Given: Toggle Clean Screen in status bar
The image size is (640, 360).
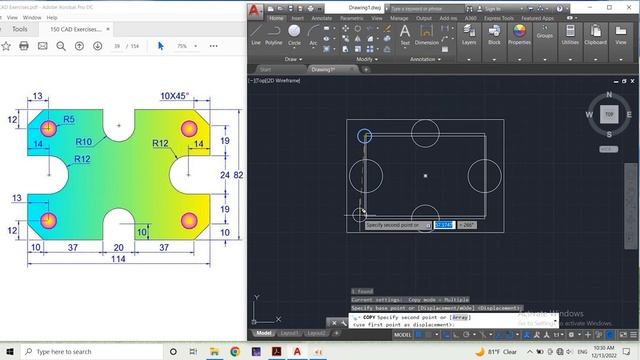Looking at the screenshot, I should click(623, 335).
